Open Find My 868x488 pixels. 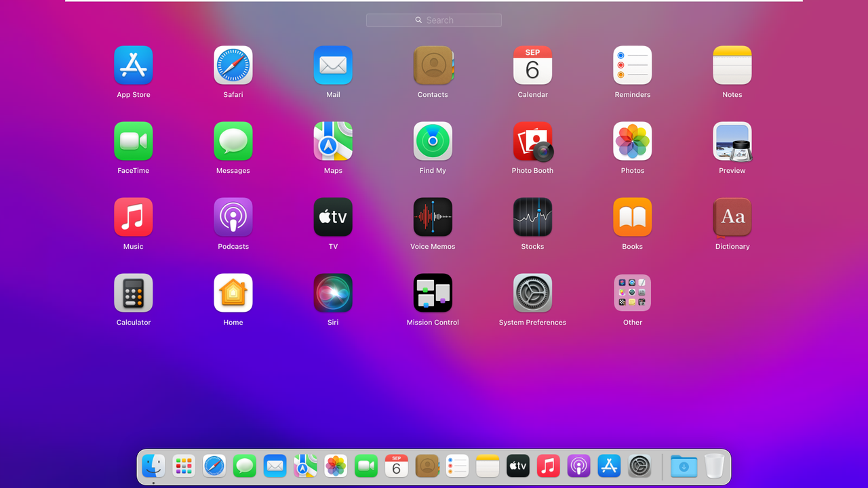coord(433,142)
